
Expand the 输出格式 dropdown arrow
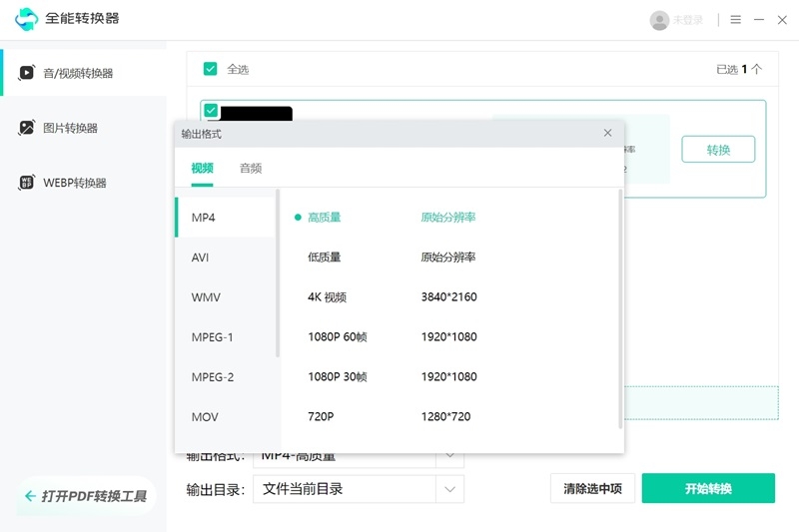tap(449, 455)
